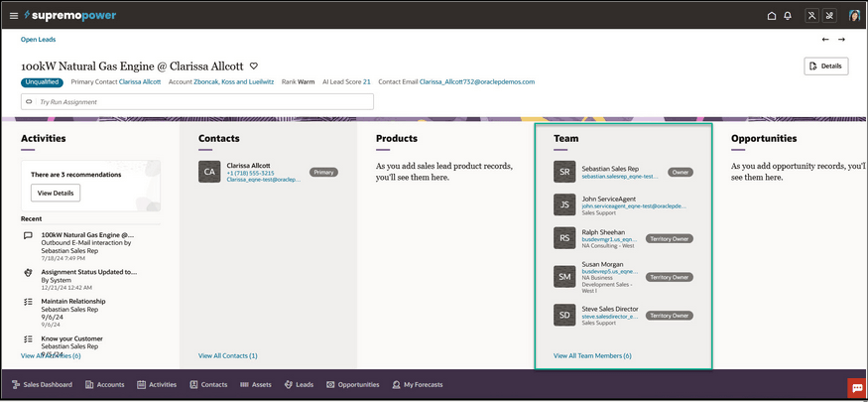The height and width of the screenshot is (402, 868).
Task: Click the Details button
Action: click(x=826, y=66)
